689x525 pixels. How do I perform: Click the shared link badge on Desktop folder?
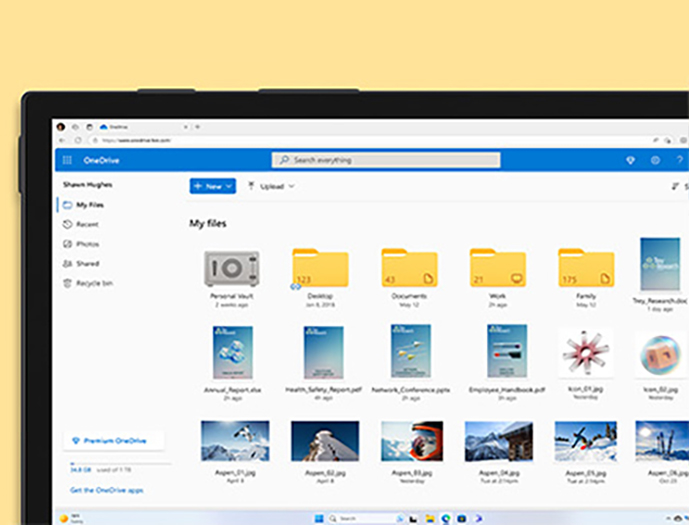tap(296, 286)
